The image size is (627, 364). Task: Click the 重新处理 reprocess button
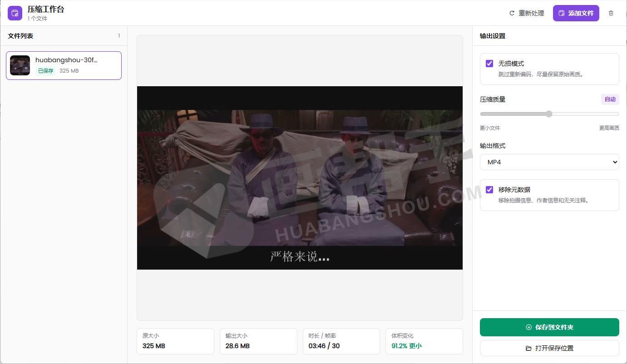coord(527,13)
